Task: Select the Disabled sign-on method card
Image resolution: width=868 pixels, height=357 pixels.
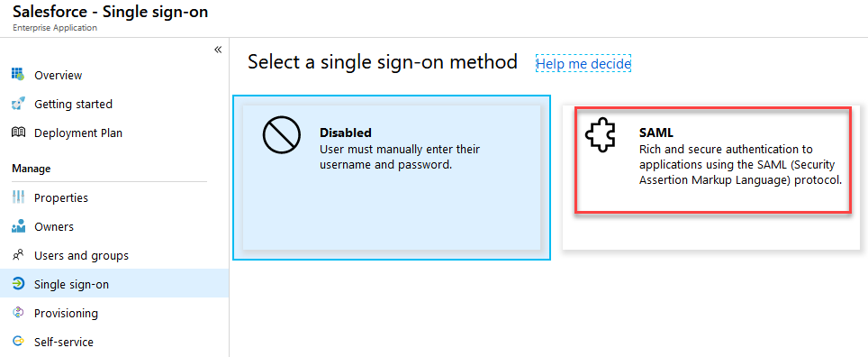Action: pos(392,178)
